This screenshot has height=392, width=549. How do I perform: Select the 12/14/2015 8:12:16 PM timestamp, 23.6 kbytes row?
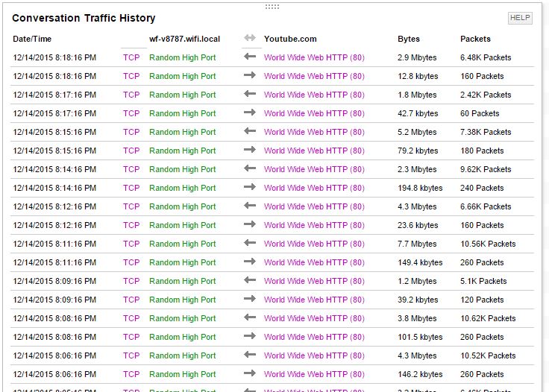pos(54,225)
